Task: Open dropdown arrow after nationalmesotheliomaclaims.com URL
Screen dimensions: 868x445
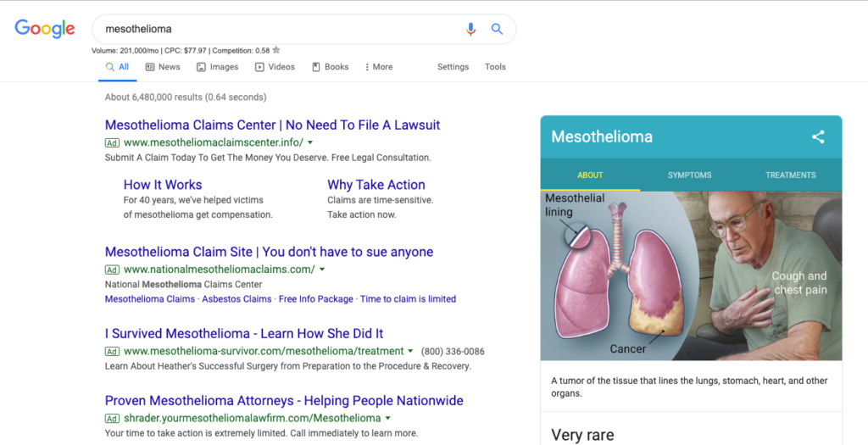Action: pos(322,270)
